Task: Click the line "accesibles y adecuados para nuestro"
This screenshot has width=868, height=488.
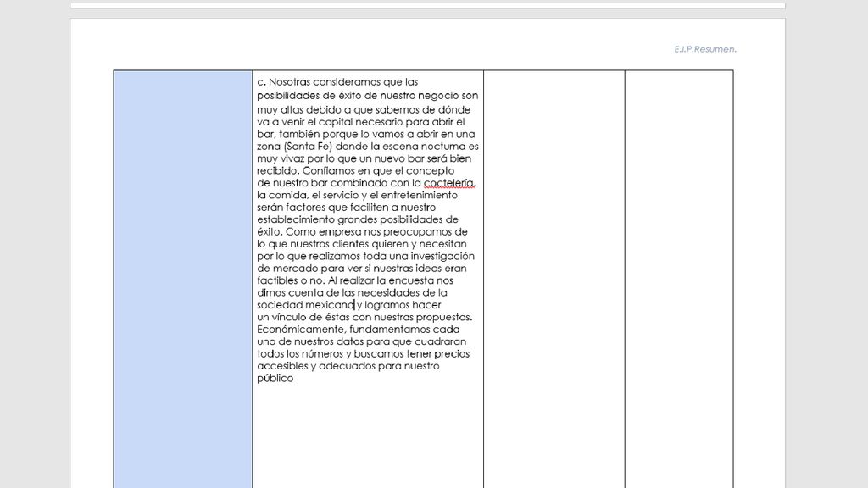Action: [348, 366]
